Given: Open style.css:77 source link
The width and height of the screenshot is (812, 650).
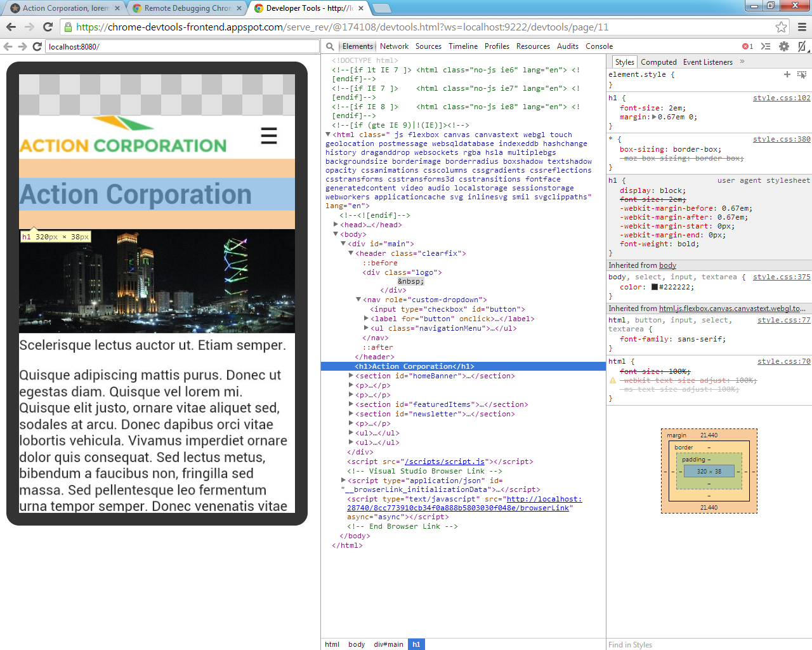Looking at the screenshot, I should (x=783, y=320).
